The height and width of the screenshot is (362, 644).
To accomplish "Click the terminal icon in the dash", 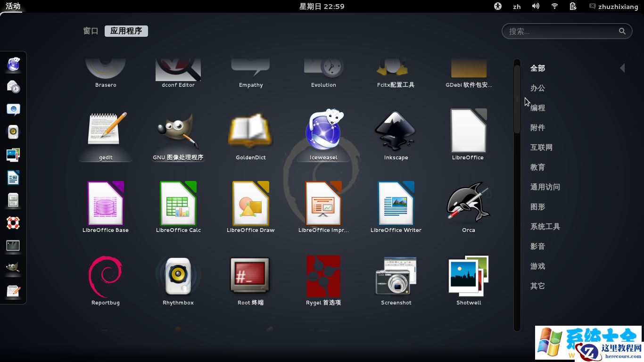I will (x=13, y=246).
